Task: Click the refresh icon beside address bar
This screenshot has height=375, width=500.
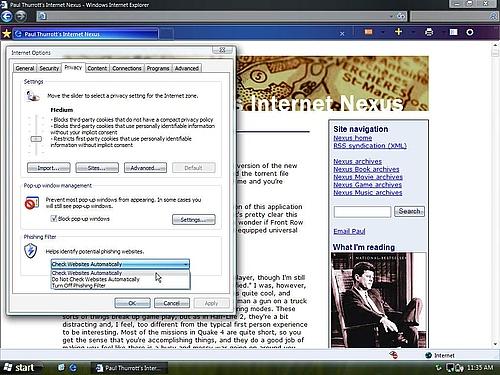Action: (401, 16)
